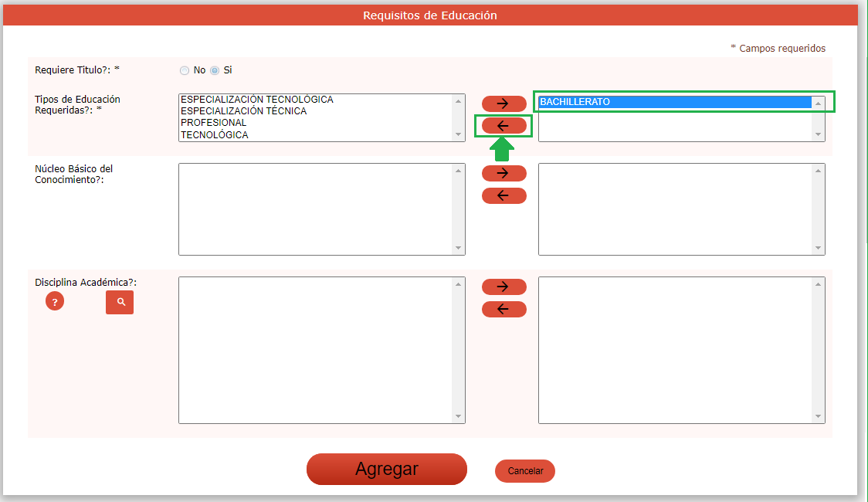Select 'Si' for Requiere Título

click(x=215, y=70)
